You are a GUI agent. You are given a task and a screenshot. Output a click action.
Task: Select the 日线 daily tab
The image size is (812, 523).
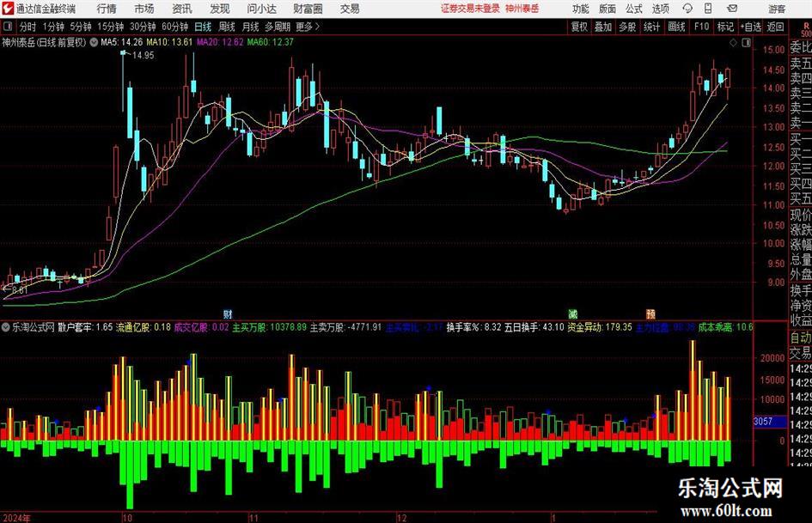coord(203,27)
